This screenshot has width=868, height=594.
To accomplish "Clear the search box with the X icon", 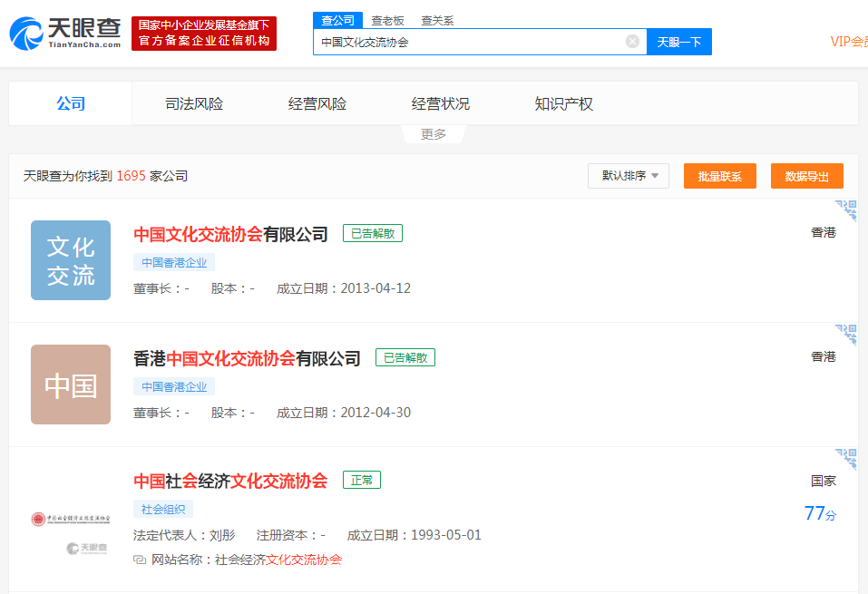I will click(x=632, y=42).
